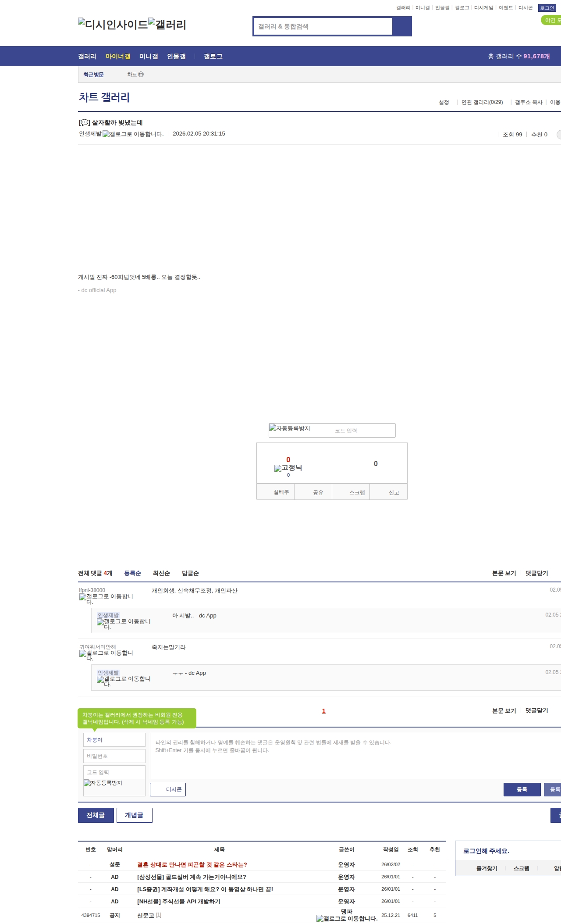Open the 신문고 notice post
Screen dimensions: 561x924
click(x=146, y=916)
